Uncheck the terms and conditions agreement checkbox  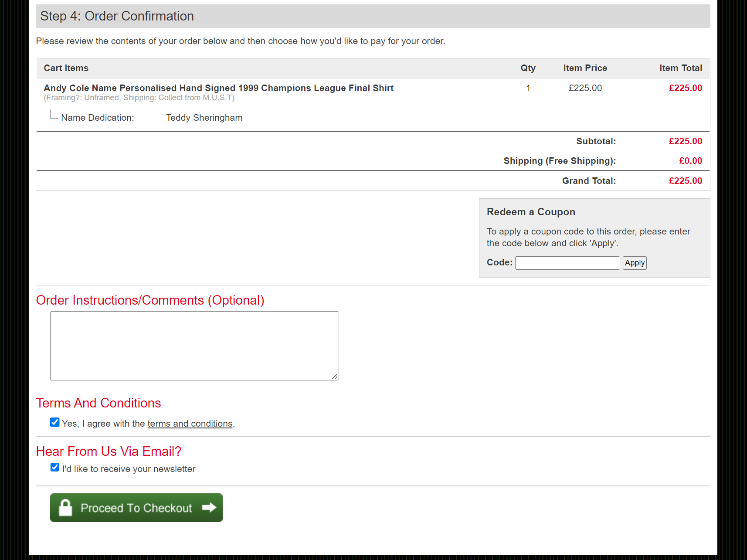54,422
